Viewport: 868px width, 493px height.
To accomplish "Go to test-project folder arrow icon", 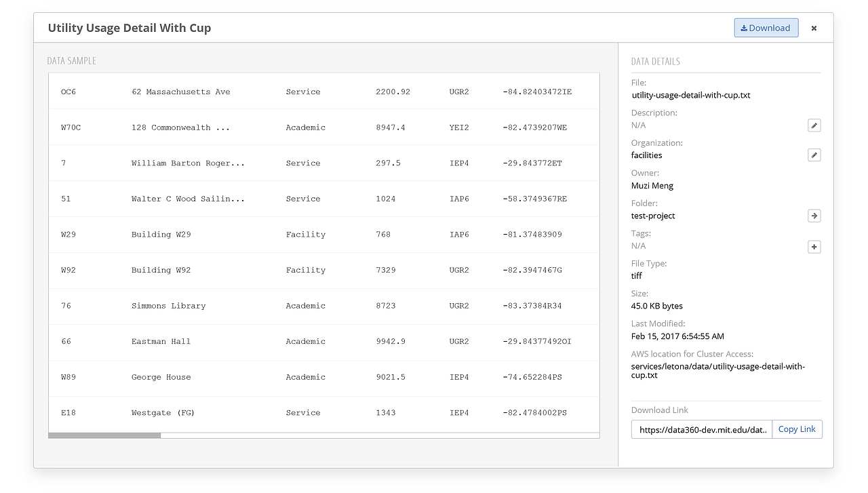I will pos(814,216).
